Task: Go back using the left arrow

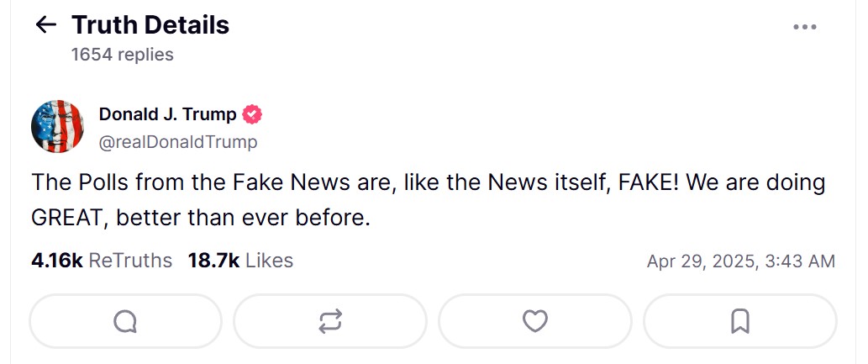Action: (45, 25)
